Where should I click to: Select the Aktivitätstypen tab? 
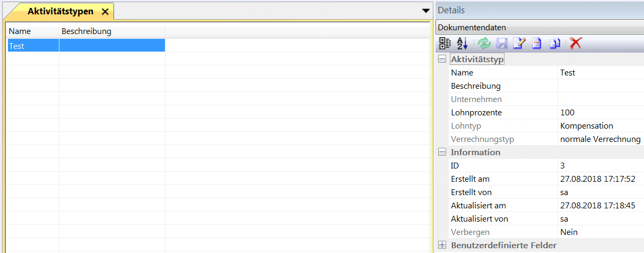point(60,11)
